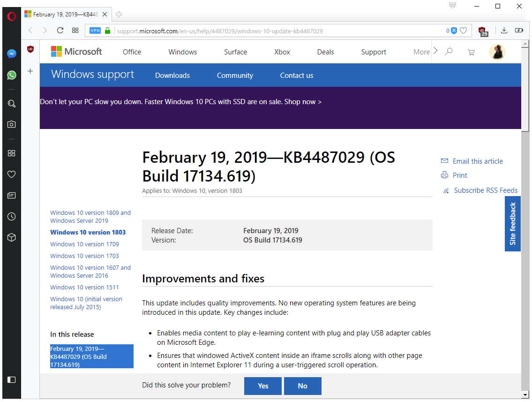
Task: Go back to previous page
Action: [x=30, y=30]
